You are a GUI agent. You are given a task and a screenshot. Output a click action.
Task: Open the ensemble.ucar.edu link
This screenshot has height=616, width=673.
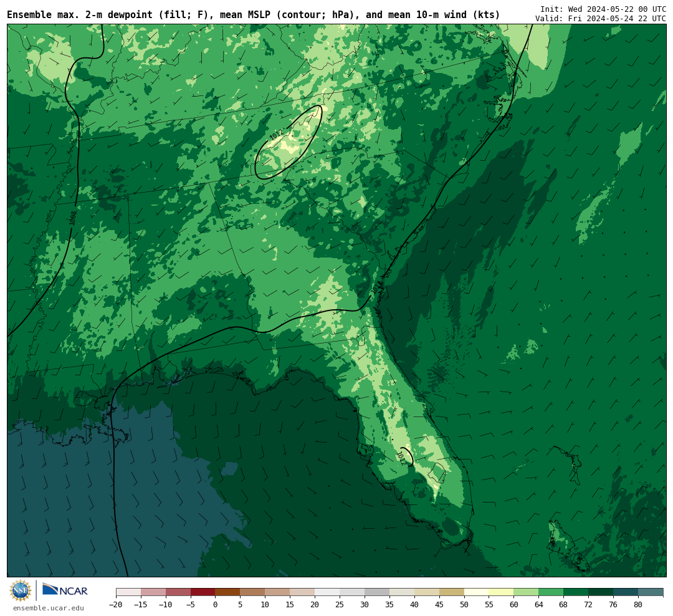[x=49, y=608]
